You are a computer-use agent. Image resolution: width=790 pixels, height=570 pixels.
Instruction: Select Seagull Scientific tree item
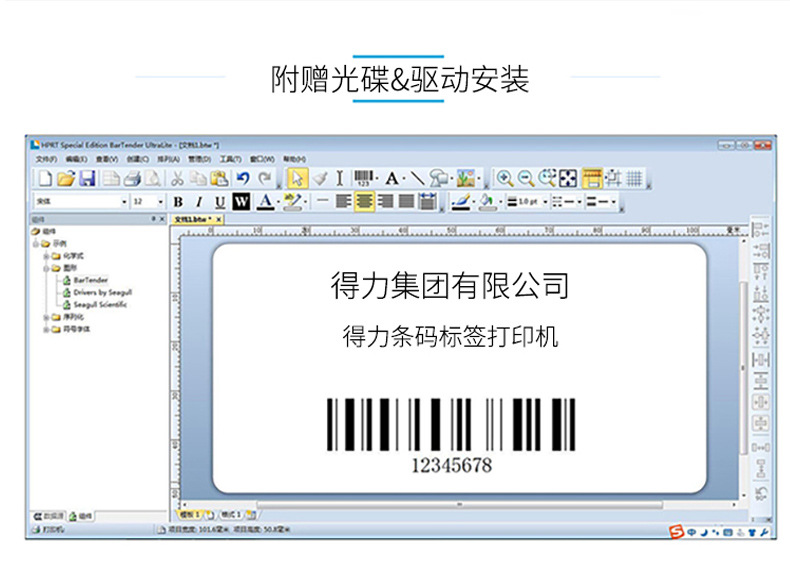click(100, 304)
